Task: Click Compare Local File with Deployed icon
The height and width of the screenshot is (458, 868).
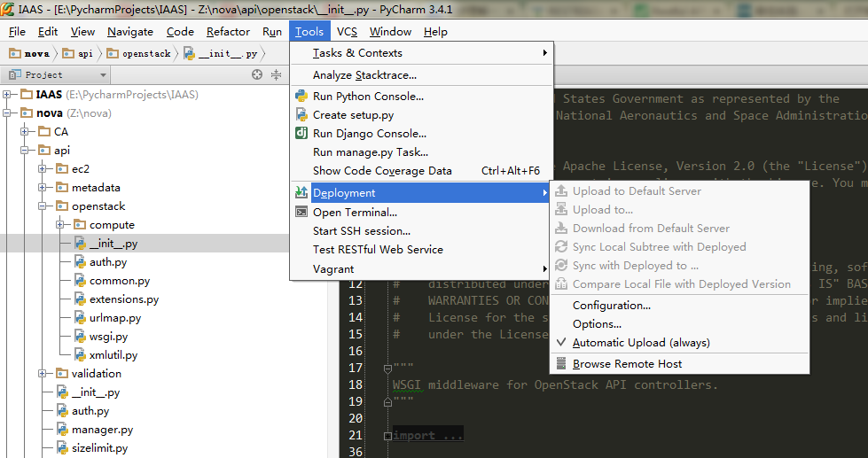Action: point(561,283)
